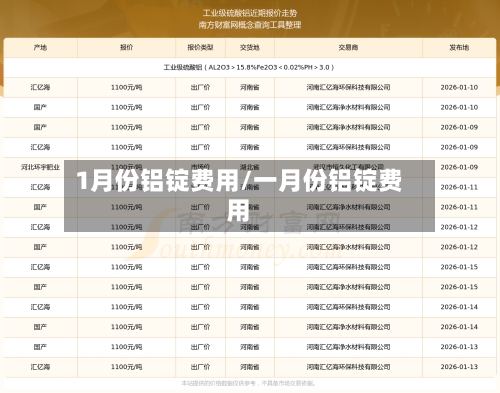Click the 交货地 column header
500x393 pixels.
(250, 48)
